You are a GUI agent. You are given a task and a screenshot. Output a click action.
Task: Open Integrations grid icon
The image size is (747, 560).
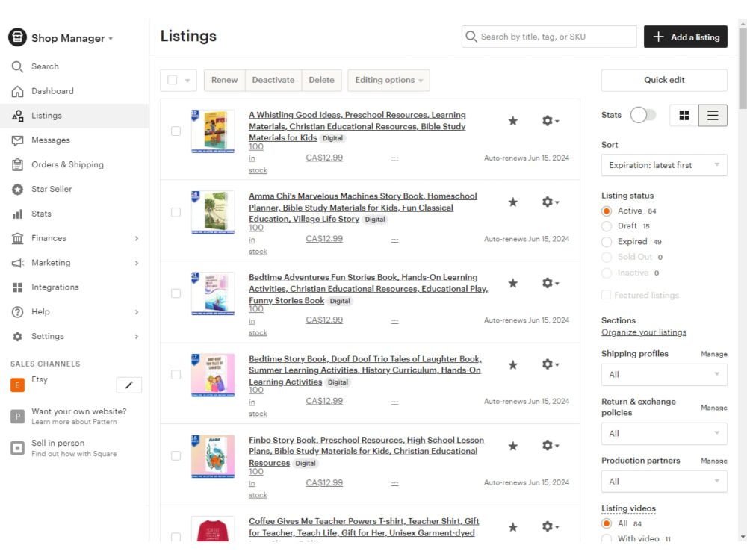[17, 287]
